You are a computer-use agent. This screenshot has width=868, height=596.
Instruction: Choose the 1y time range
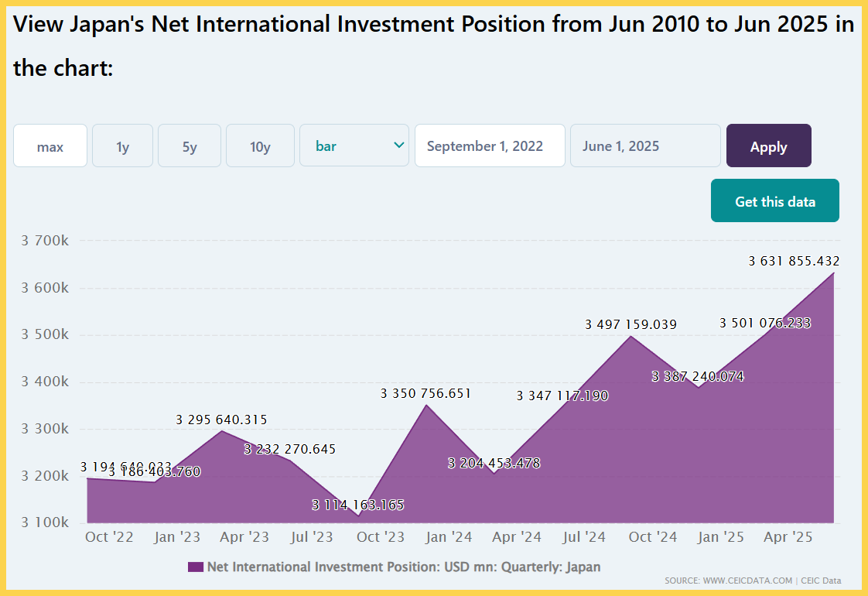pos(122,146)
